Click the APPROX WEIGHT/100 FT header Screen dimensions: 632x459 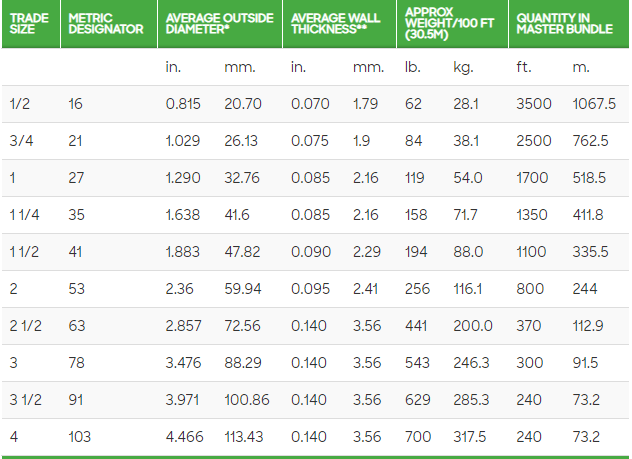450,24
